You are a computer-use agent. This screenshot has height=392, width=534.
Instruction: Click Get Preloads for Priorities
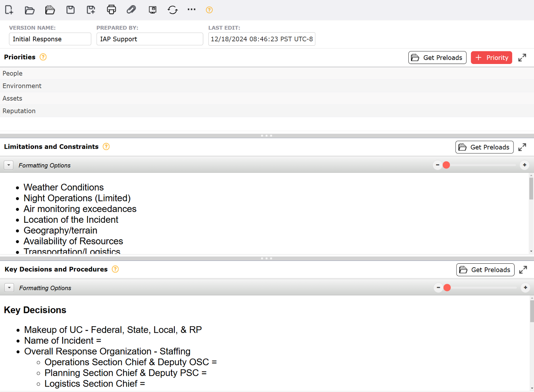[x=437, y=57]
